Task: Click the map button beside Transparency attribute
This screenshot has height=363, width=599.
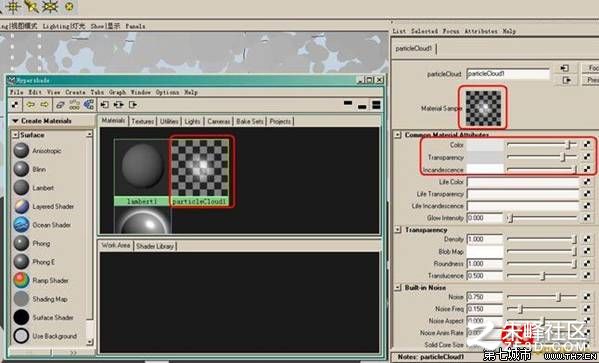Action: point(587,157)
